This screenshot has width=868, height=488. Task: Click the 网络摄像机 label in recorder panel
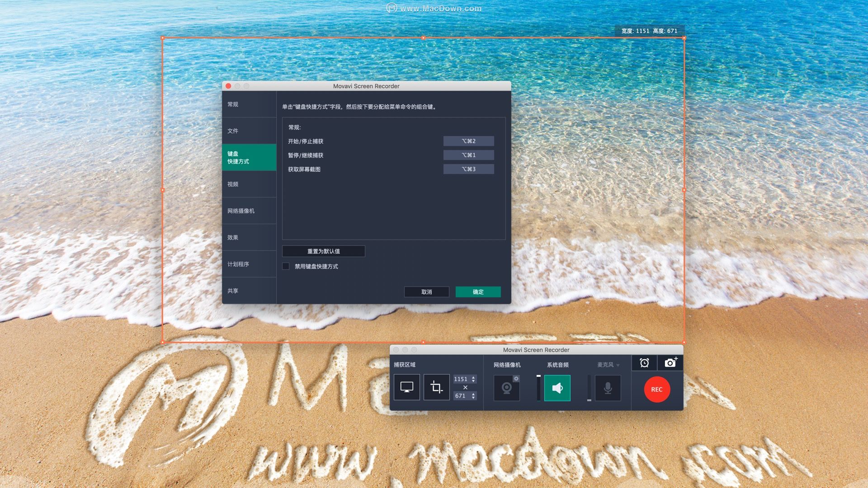[507, 365]
